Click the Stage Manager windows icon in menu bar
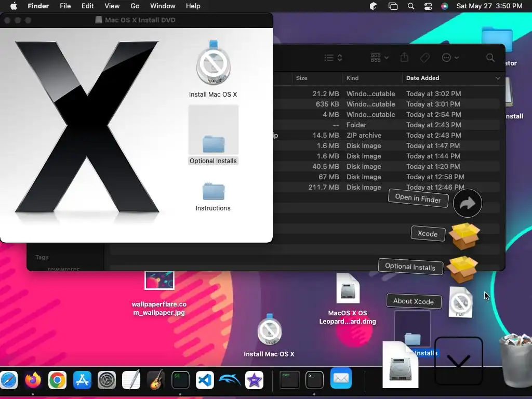 (393, 6)
